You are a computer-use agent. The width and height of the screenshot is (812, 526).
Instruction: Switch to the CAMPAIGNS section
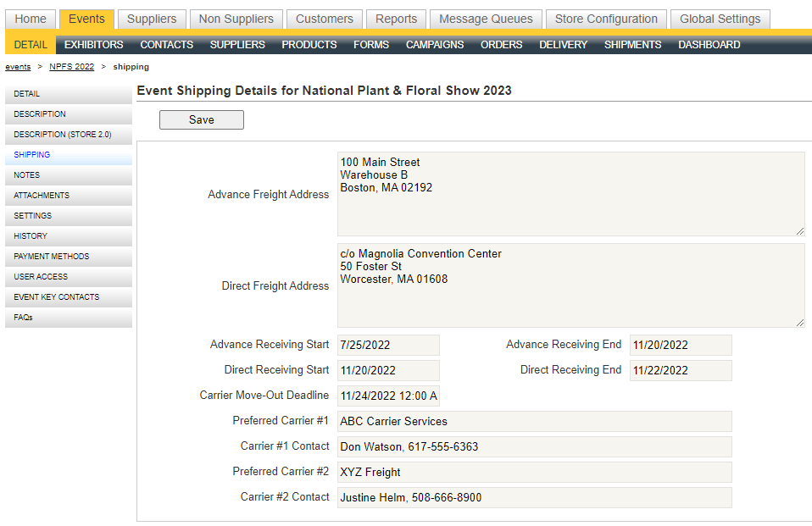tap(435, 44)
